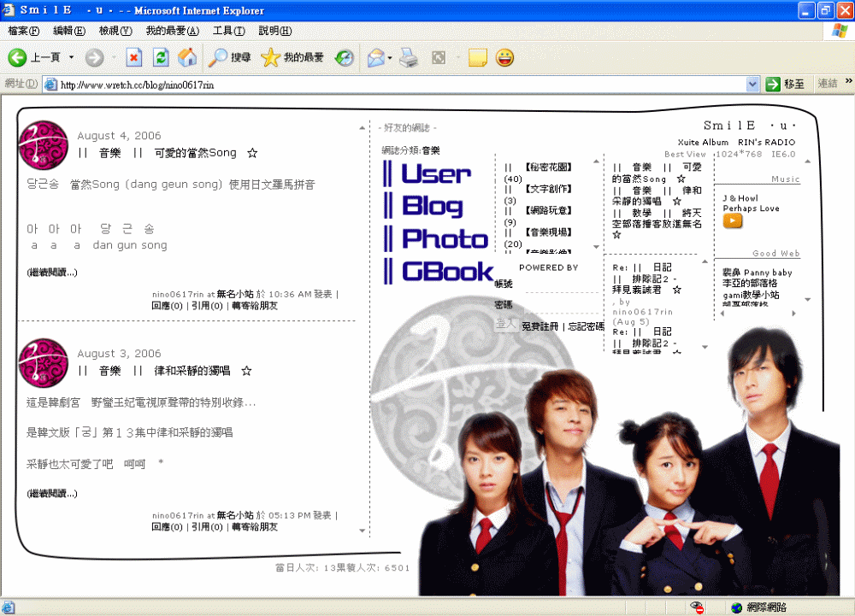Click the pink avatar of August 4 post

point(43,145)
